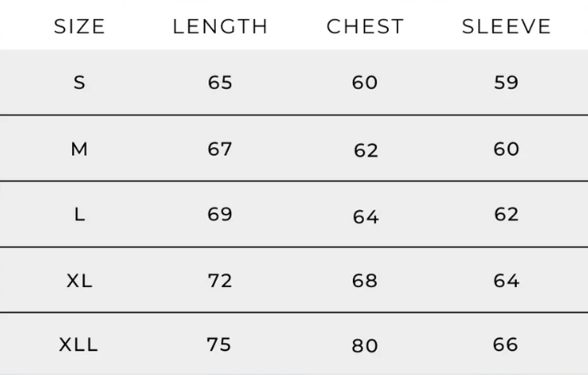Click length value 65 for size S
Screen dimensions: 588x375
[220, 82]
